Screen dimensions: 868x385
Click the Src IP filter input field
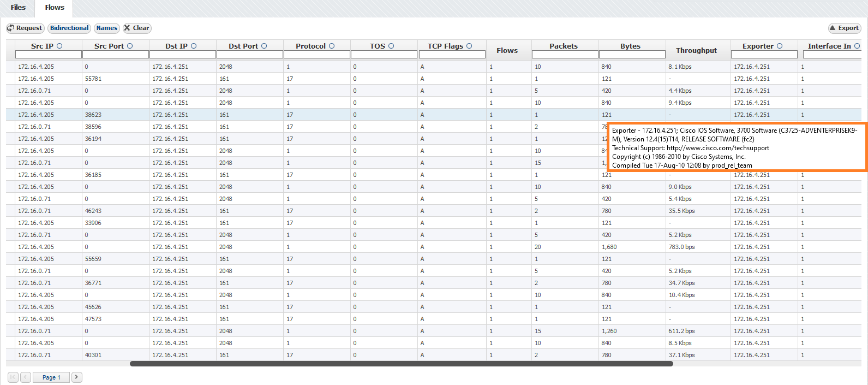49,54
